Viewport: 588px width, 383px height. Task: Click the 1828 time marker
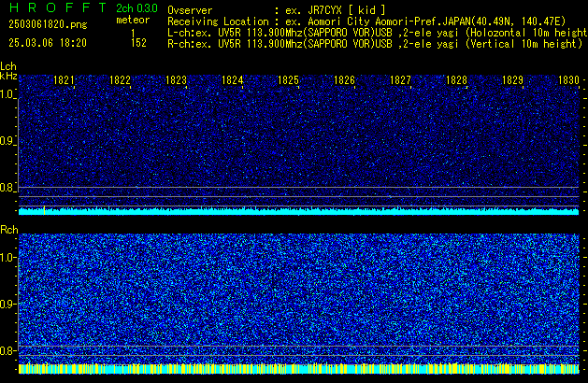pos(457,80)
